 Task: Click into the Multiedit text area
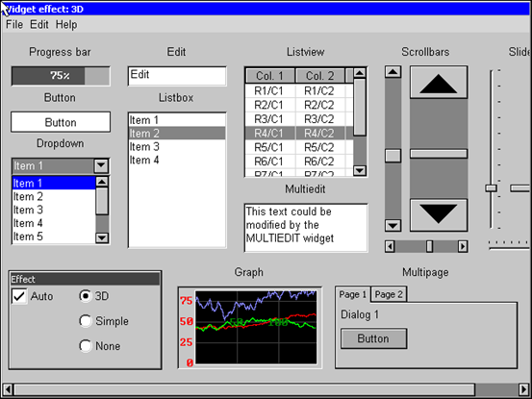point(306,228)
